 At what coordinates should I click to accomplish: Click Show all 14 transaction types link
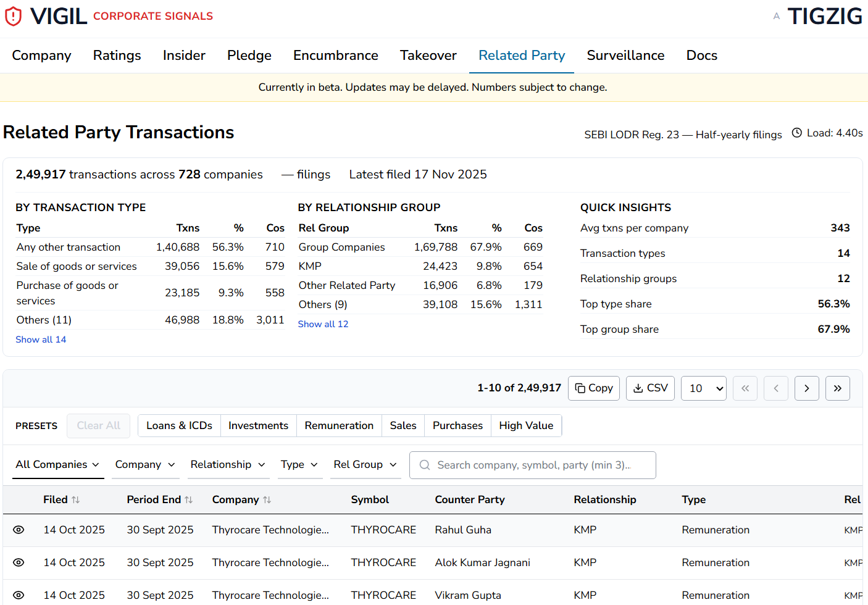tap(41, 340)
